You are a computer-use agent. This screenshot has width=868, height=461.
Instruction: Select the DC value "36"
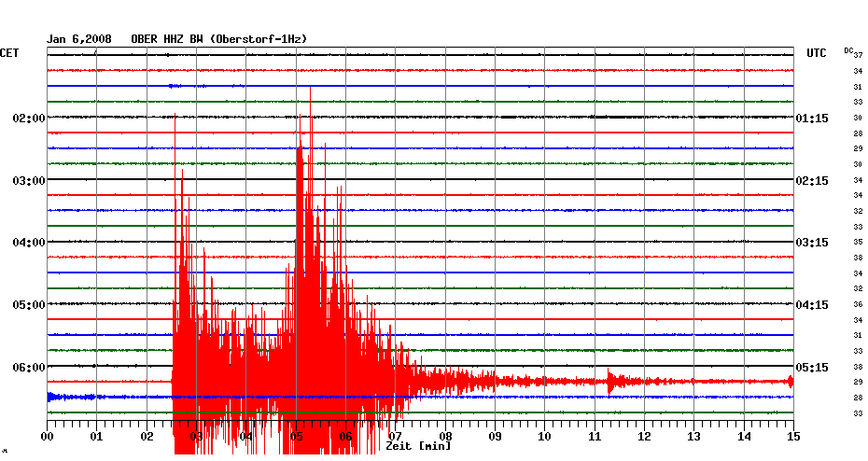tap(858, 304)
